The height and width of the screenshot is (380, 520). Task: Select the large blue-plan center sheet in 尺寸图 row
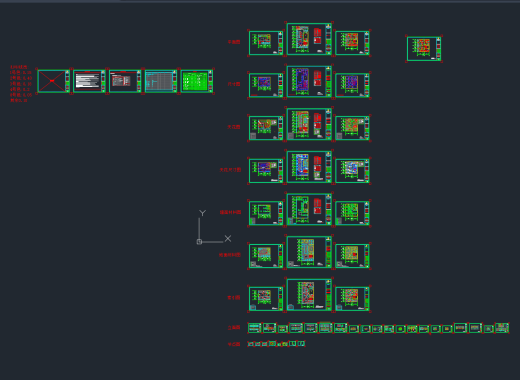[x=309, y=82]
